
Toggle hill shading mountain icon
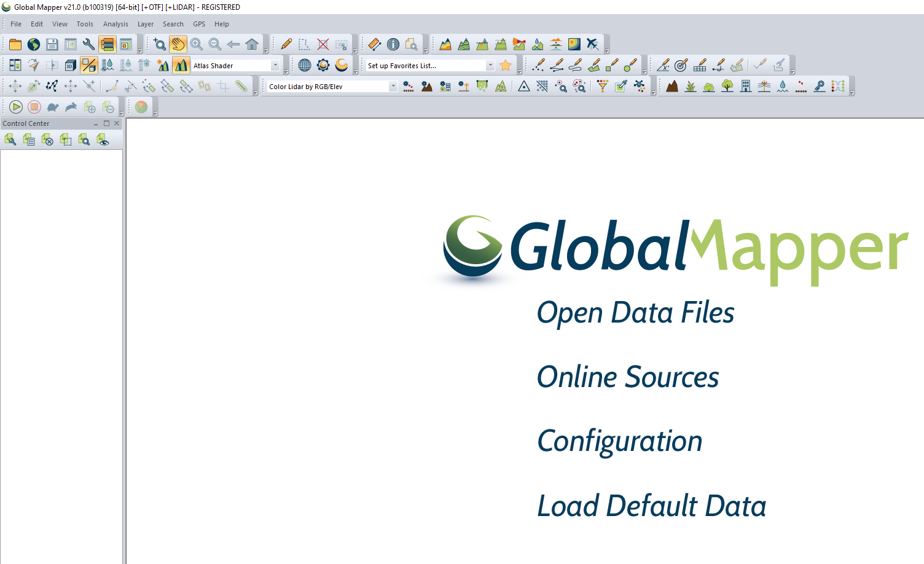181,65
